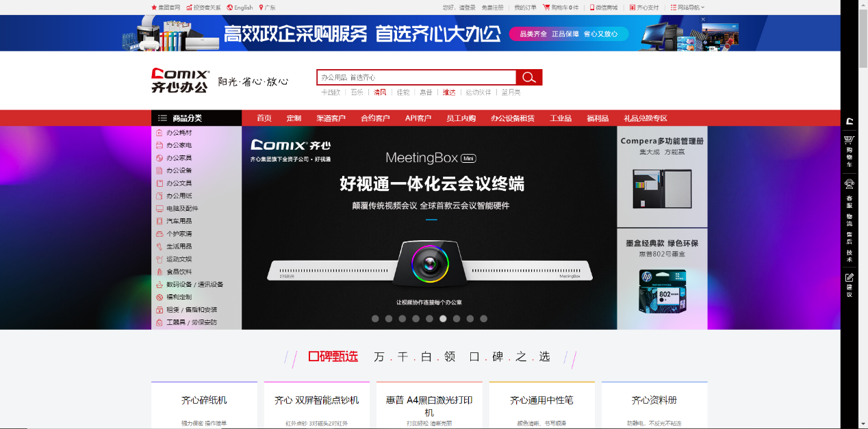Image resolution: width=868 pixels, height=429 pixels.
Task: Click the 电脑及配件 monitor icon
Action: tap(159, 209)
